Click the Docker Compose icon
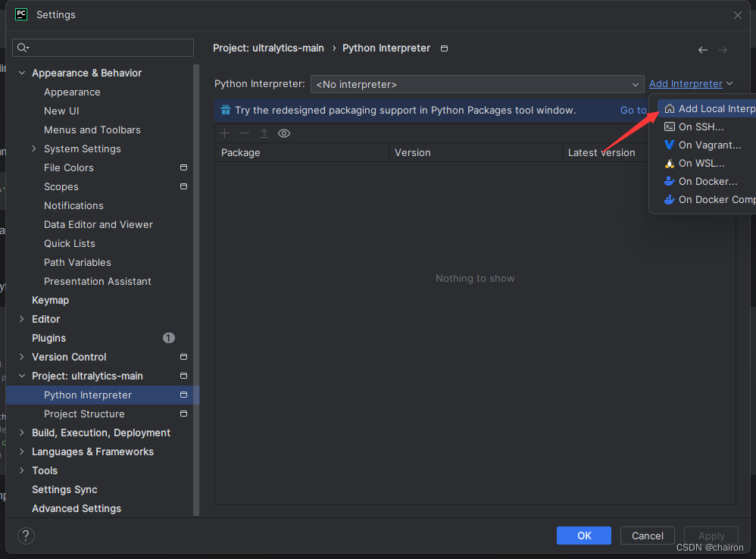This screenshot has width=756, height=559. [x=669, y=199]
